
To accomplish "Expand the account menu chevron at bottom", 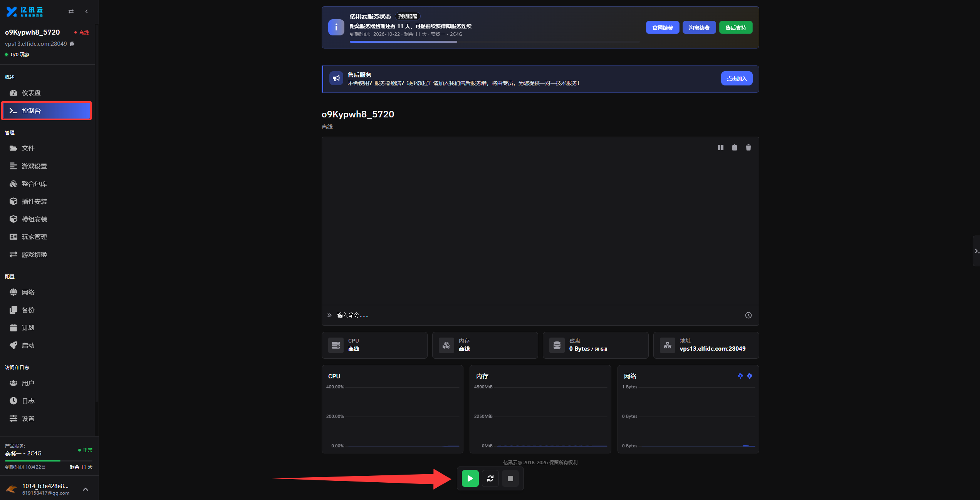I will pyautogui.click(x=86, y=489).
